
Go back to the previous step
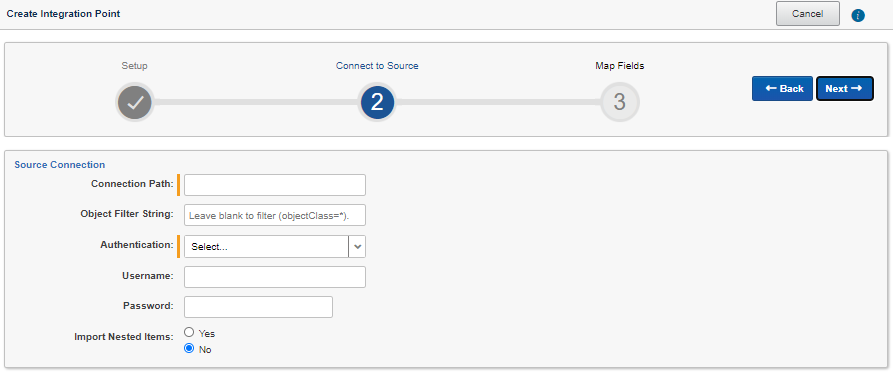782,88
